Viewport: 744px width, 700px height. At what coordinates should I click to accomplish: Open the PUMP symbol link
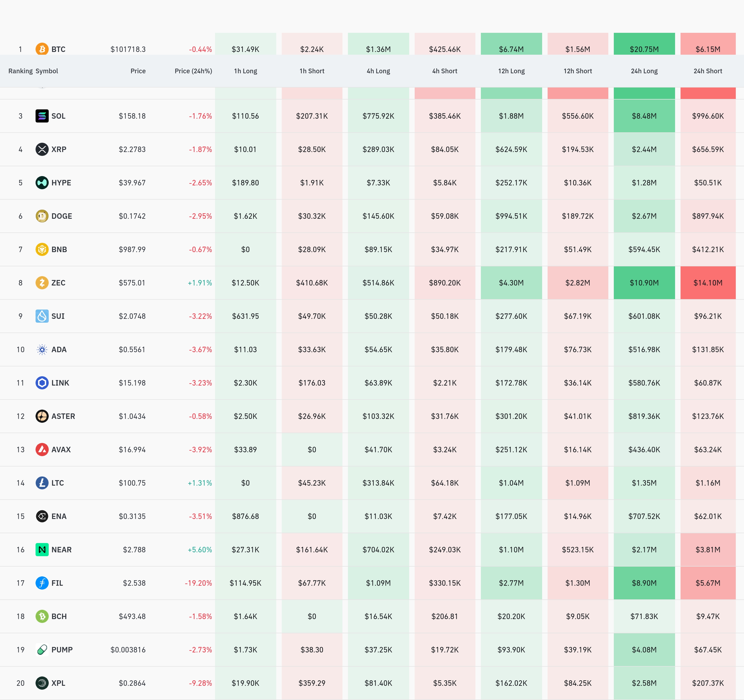click(62, 649)
